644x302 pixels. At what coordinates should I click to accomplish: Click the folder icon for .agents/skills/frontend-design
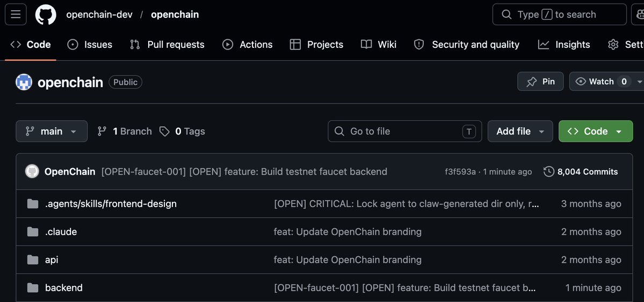(33, 204)
